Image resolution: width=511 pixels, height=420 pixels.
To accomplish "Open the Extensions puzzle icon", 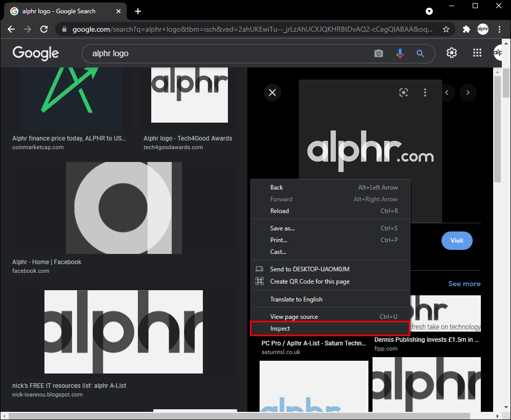I will tap(467, 29).
